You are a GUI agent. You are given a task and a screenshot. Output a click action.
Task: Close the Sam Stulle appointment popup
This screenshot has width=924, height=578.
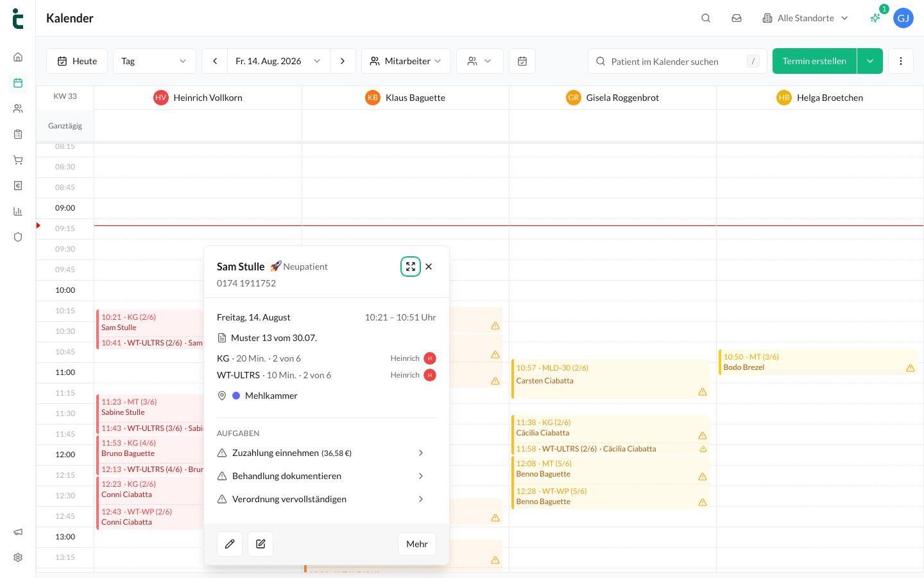429,267
